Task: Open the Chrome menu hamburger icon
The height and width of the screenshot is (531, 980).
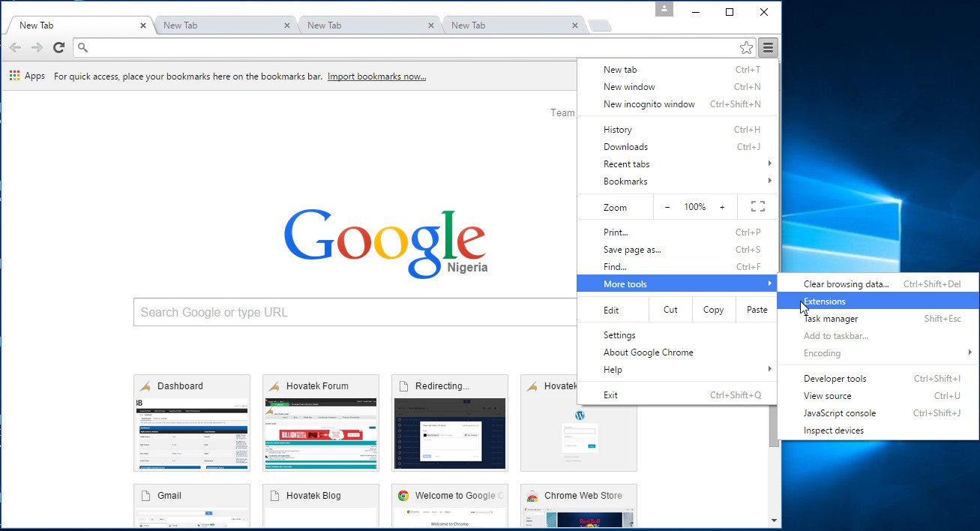Action: point(767,47)
